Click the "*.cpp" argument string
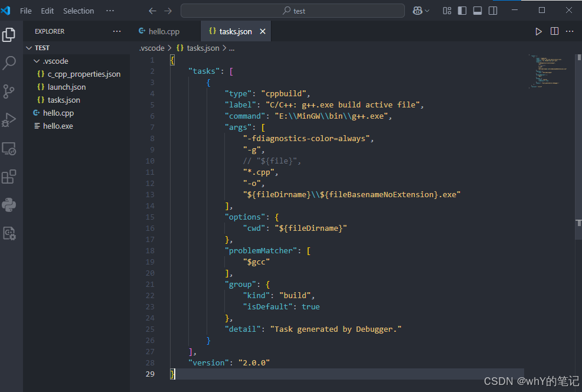This screenshot has height=392, width=582. pyautogui.click(x=259, y=172)
